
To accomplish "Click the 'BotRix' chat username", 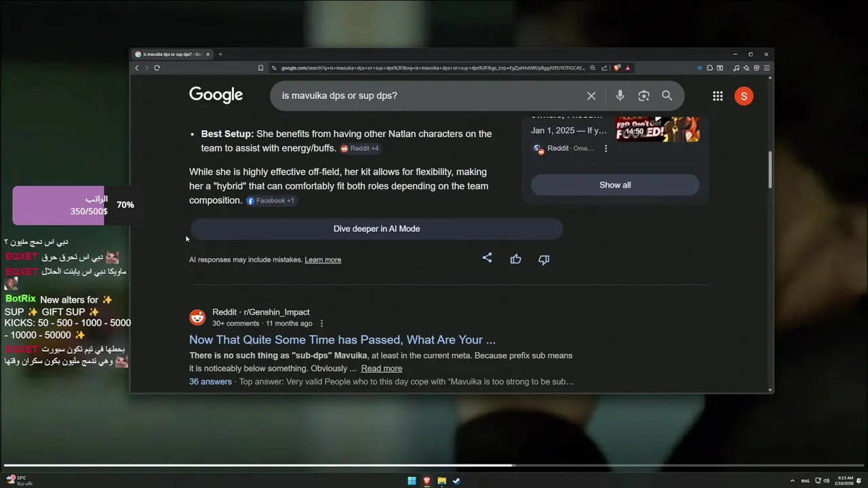I will click(20, 299).
